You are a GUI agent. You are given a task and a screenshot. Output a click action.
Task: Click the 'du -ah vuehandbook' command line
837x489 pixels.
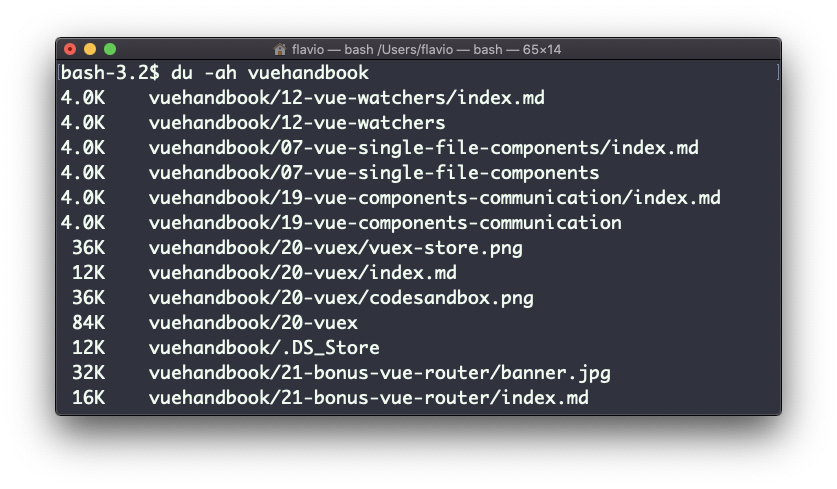coord(270,73)
